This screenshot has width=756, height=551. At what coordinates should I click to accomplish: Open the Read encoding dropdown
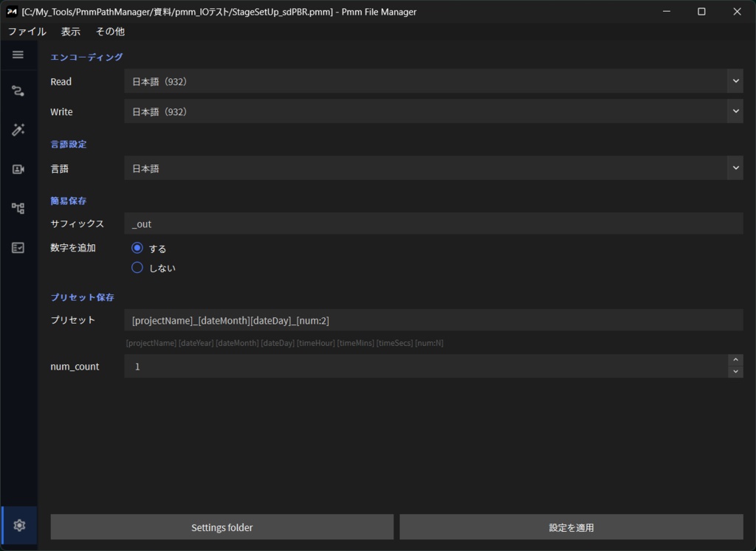[x=735, y=81]
